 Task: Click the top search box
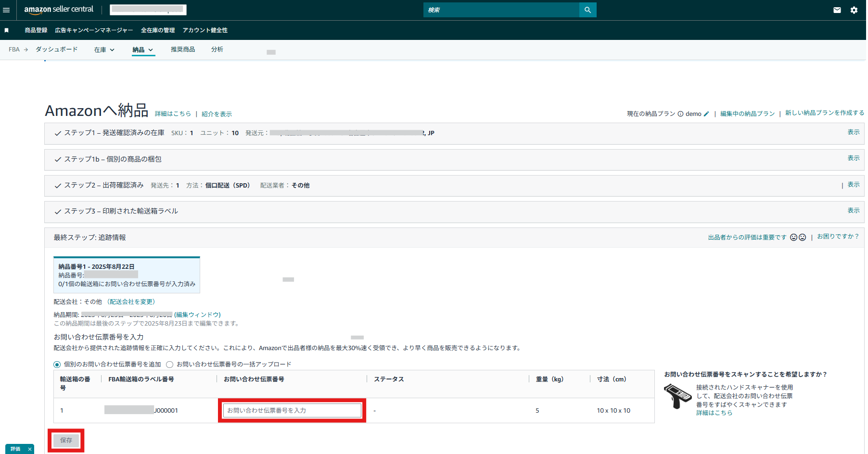tap(501, 10)
